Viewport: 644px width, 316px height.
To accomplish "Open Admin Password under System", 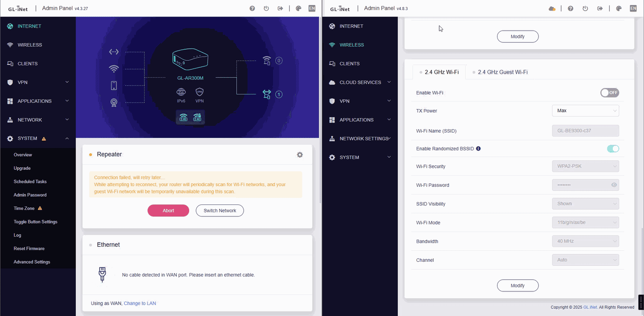I will click(x=30, y=195).
